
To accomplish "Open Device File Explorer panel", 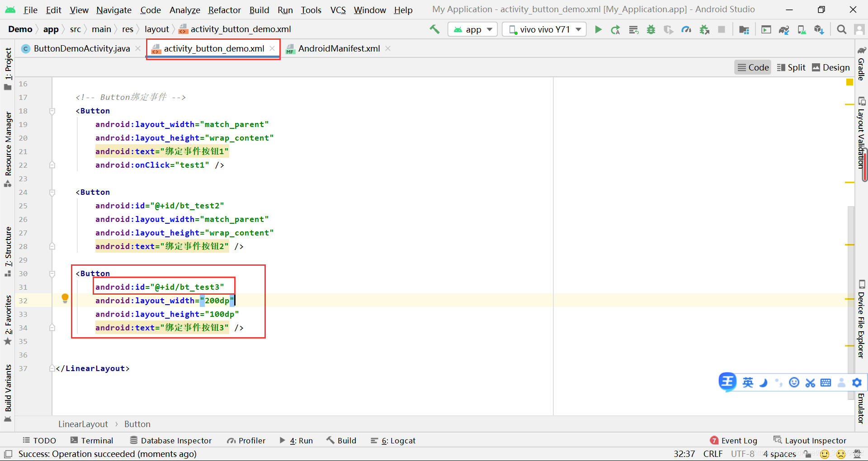I will (x=862, y=319).
